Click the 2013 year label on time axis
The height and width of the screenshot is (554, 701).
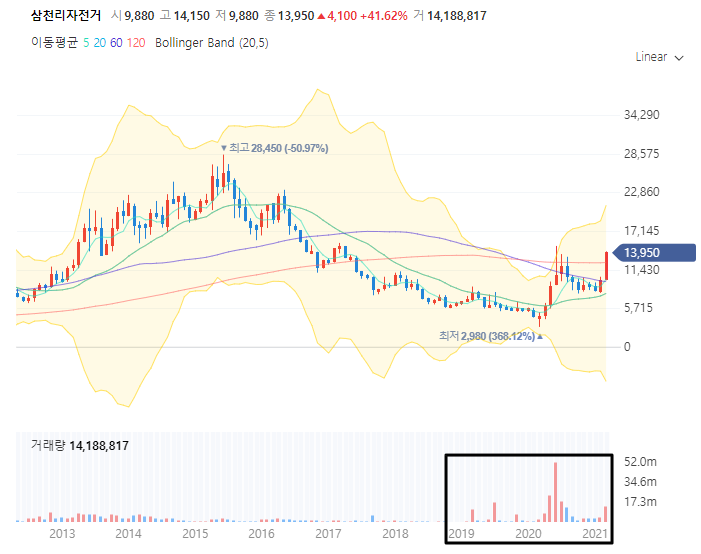pos(62,533)
